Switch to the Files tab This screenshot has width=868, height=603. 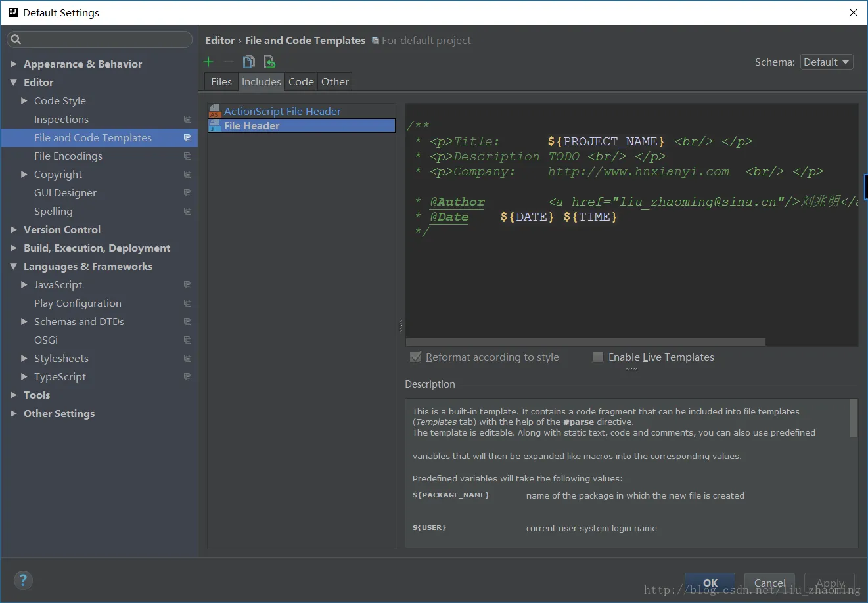click(221, 81)
